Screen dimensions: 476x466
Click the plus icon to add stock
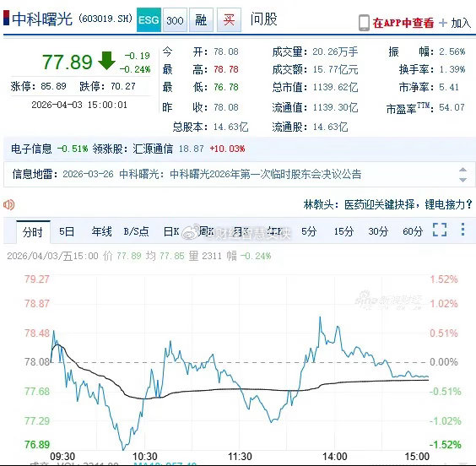coord(443,23)
